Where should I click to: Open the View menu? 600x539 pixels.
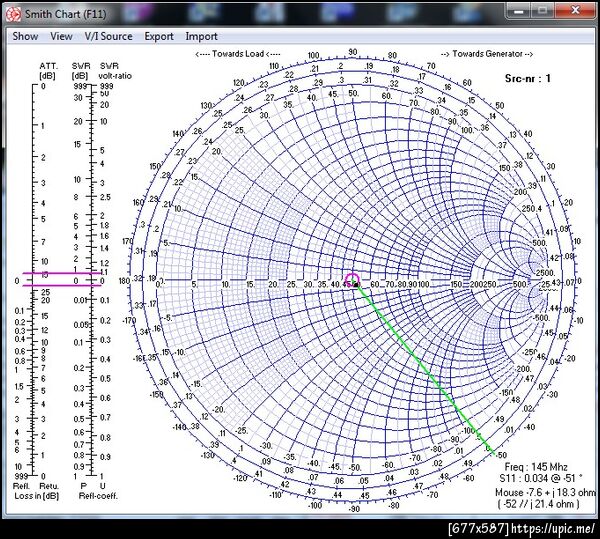coord(61,36)
